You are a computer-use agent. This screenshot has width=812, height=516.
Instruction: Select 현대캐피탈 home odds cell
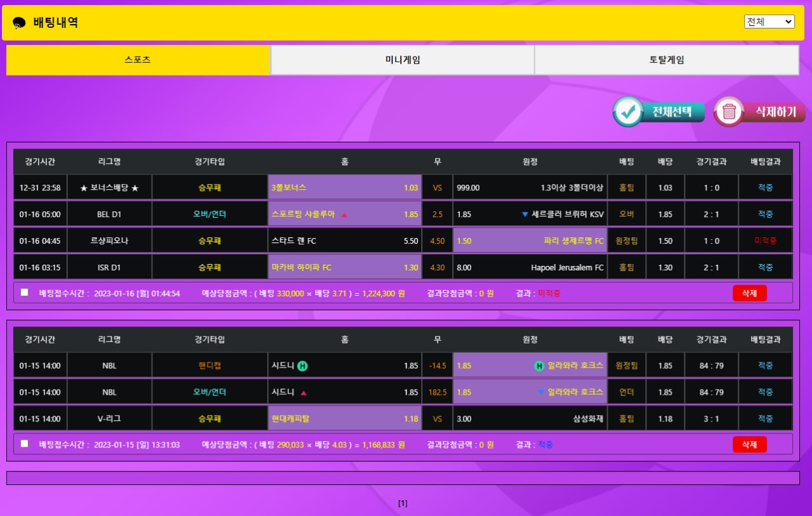(x=344, y=419)
